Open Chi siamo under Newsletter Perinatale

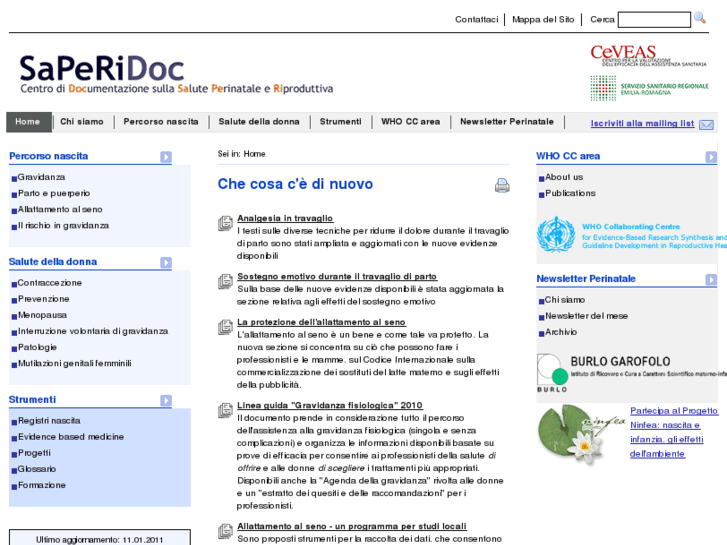565,300
